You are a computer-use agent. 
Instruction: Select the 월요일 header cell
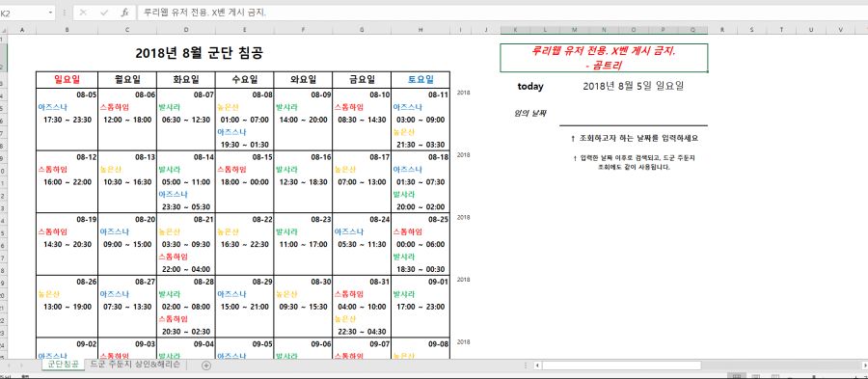(127, 80)
